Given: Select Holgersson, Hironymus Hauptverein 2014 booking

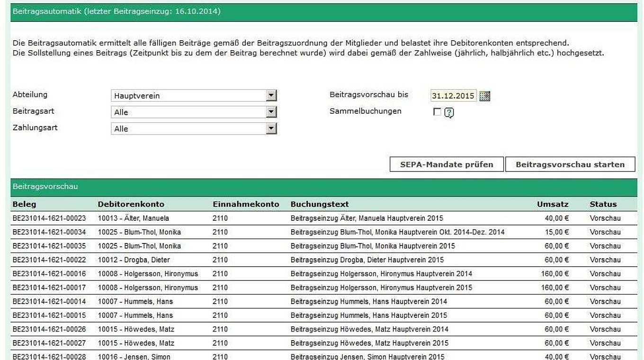Looking at the screenshot, I should point(381,274).
